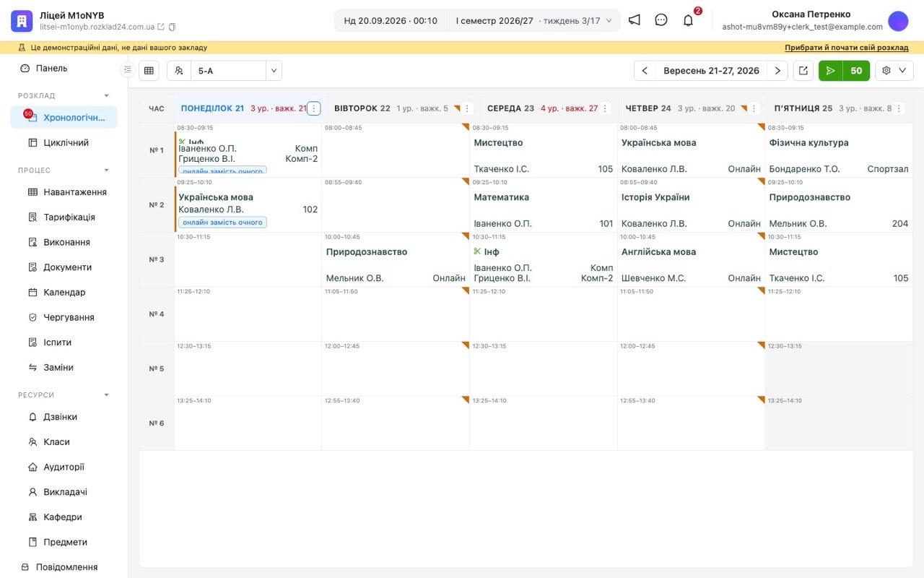Open the chat messages bubble icon

(661, 20)
